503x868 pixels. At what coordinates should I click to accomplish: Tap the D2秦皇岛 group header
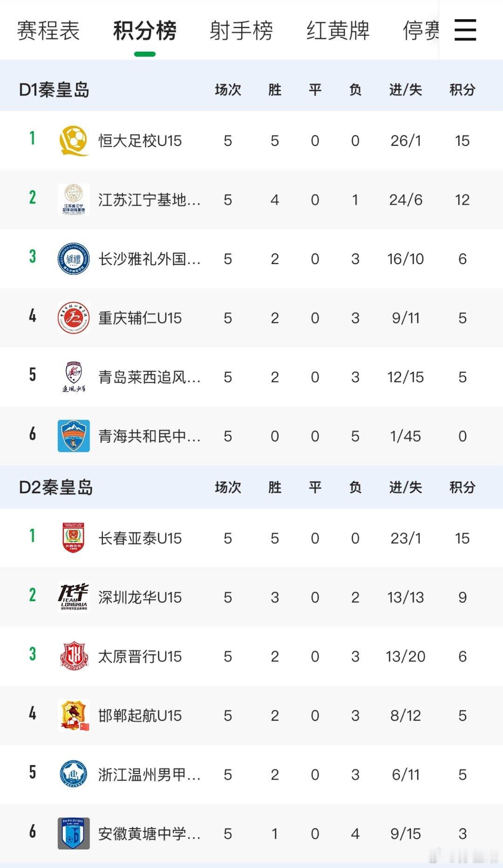(x=56, y=487)
